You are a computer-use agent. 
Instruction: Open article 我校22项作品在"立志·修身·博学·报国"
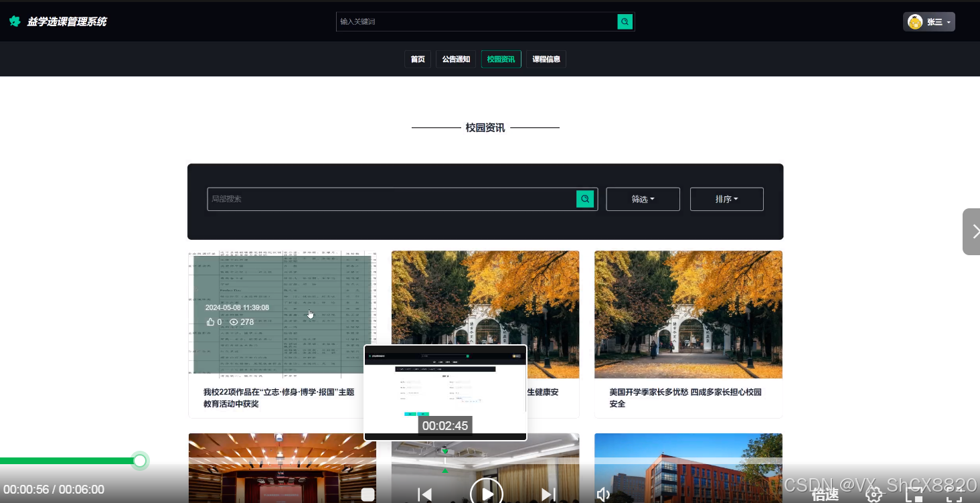(278, 398)
